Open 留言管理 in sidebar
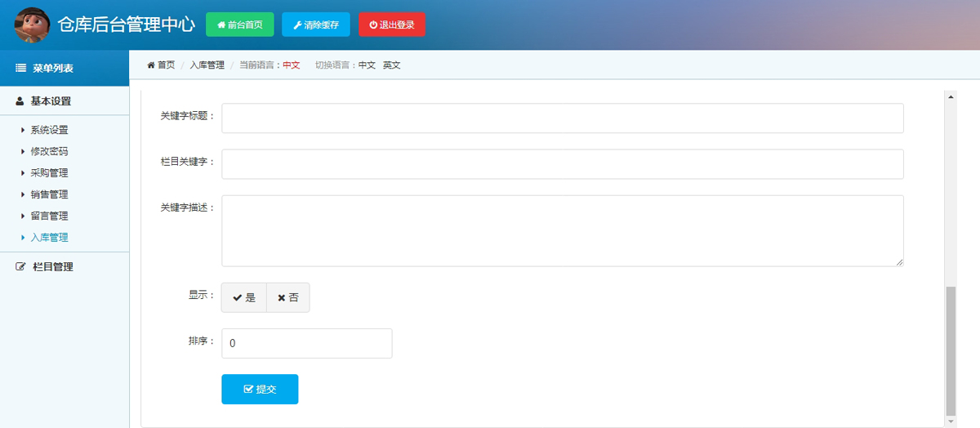The image size is (980, 428). (49, 216)
